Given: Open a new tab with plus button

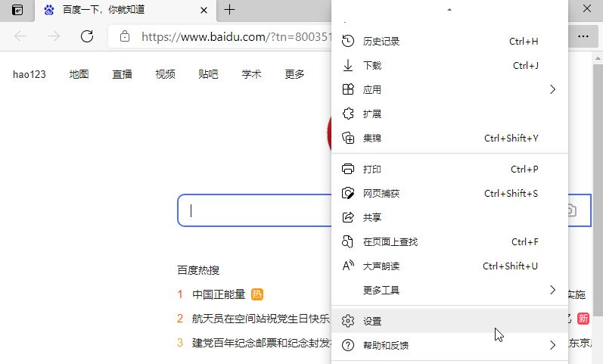Looking at the screenshot, I should (x=230, y=10).
